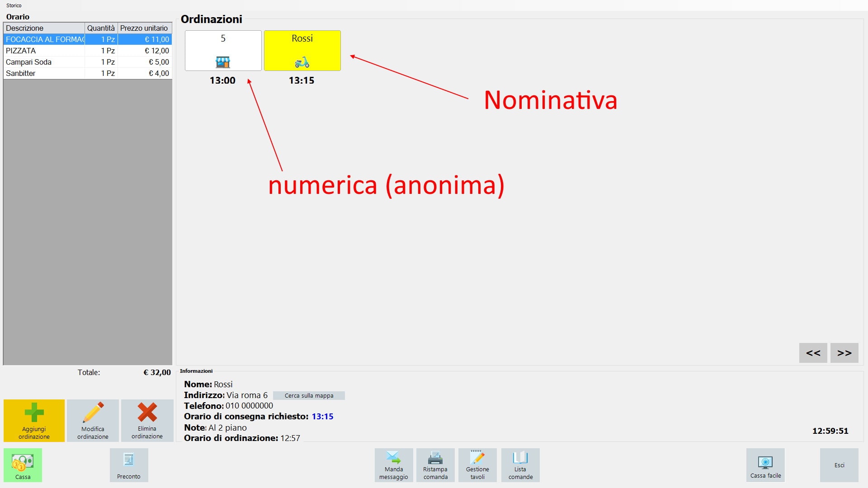Click the Ristampa comanda printer button
Screen dimensions: 868x488
(x=435, y=465)
